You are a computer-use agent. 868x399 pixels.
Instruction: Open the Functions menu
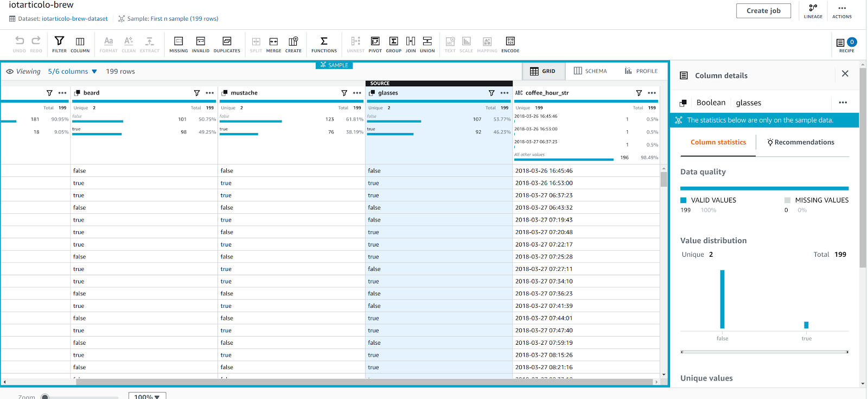point(324,45)
